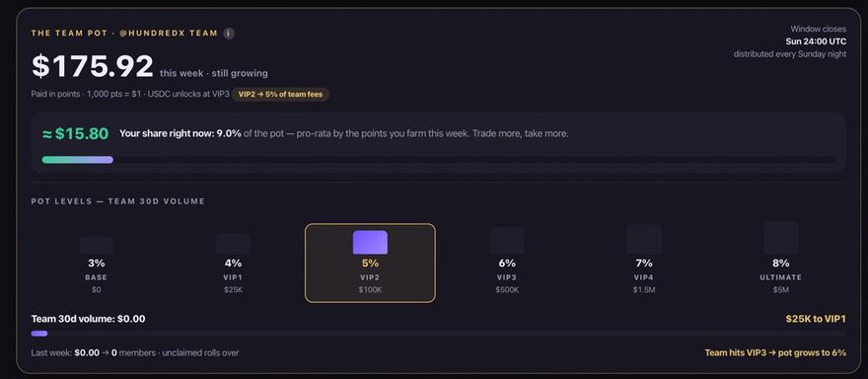
Task: Click the info icon beside HUNDREDX TEAM
Action: coord(229,34)
